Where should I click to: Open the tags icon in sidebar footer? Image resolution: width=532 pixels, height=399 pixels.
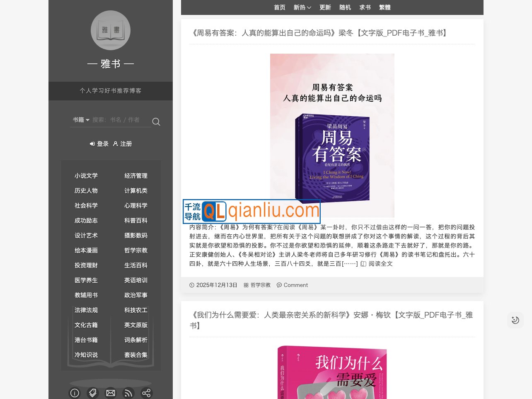(93, 393)
